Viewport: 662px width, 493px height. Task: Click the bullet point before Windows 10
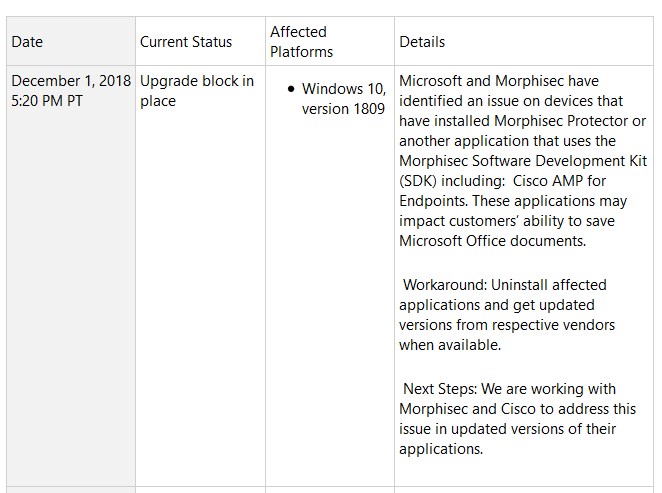[x=290, y=89]
